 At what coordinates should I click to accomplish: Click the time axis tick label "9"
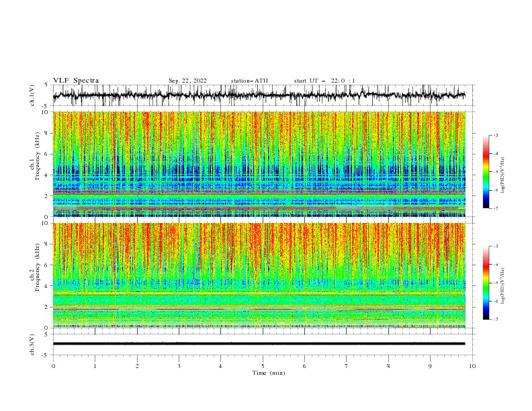[x=430, y=366]
